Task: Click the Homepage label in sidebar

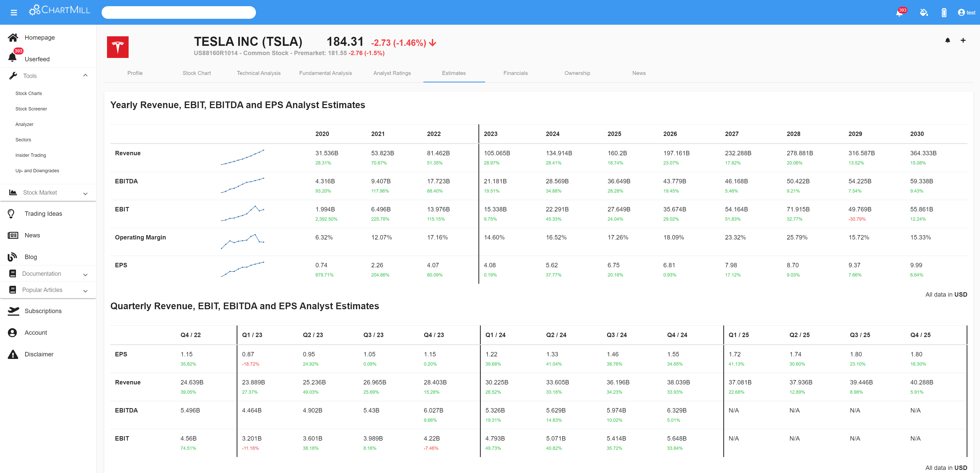Action: point(40,37)
